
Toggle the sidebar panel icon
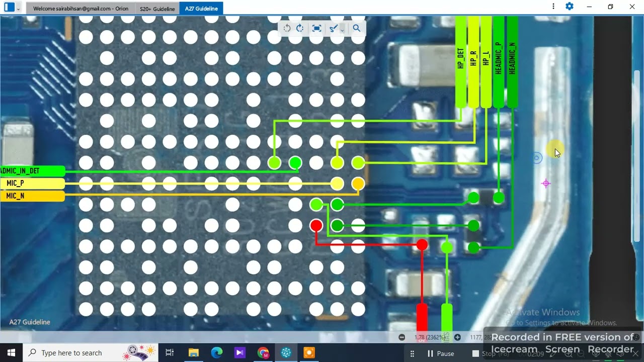click(x=9, y=8)
